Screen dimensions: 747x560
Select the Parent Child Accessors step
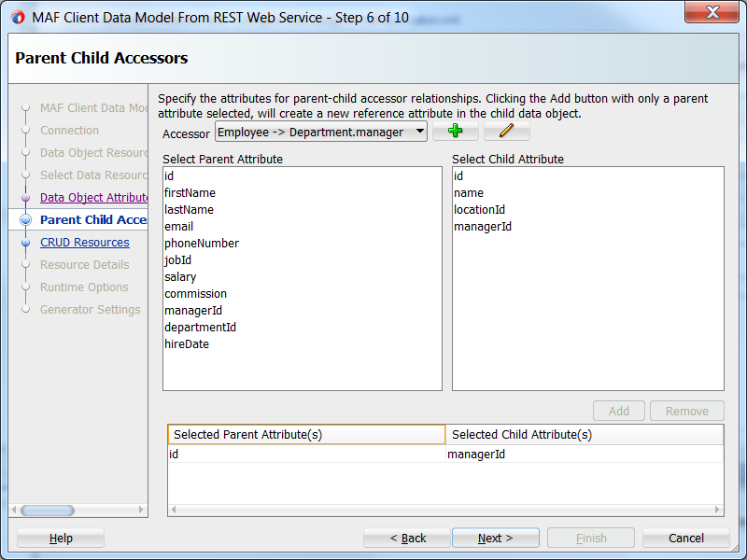93,220
